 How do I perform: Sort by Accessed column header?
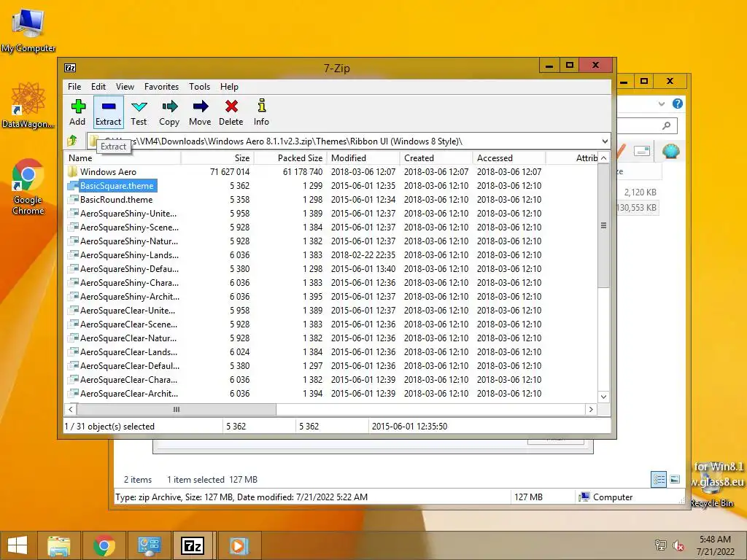point(508,158)
